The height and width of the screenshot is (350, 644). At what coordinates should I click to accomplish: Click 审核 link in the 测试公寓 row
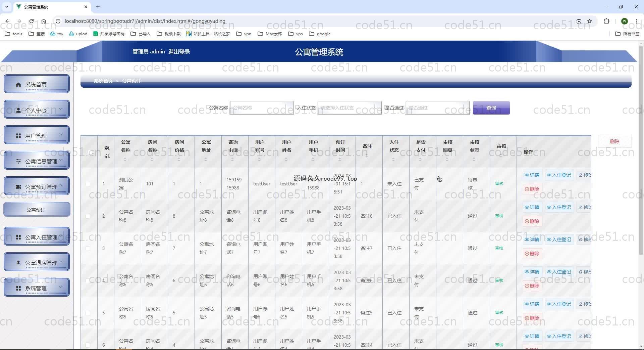499,184
